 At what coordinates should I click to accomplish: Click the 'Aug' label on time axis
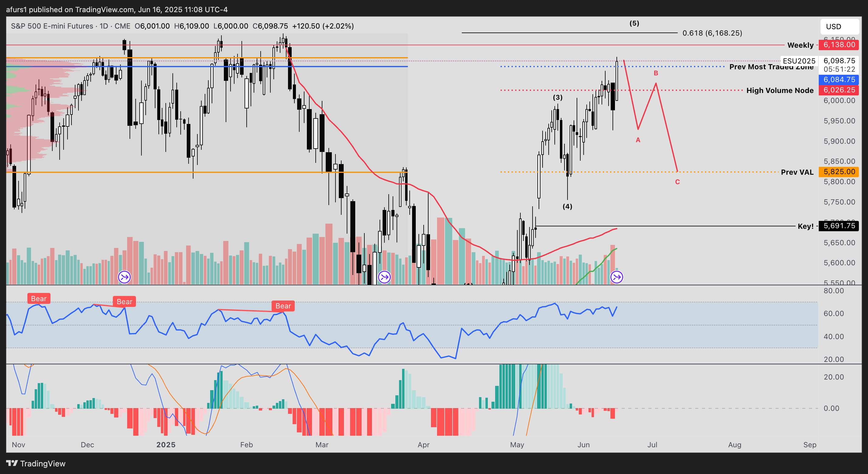coord(734,445)
